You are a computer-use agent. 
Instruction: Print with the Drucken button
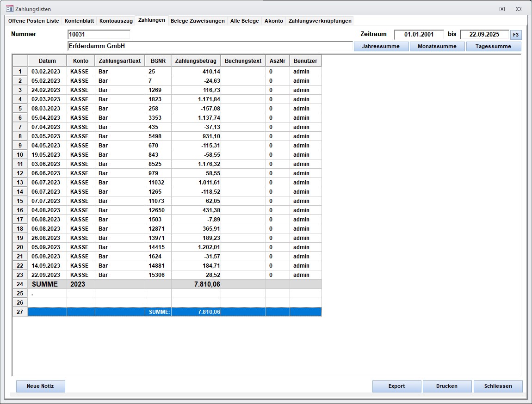tap(446, 386)
